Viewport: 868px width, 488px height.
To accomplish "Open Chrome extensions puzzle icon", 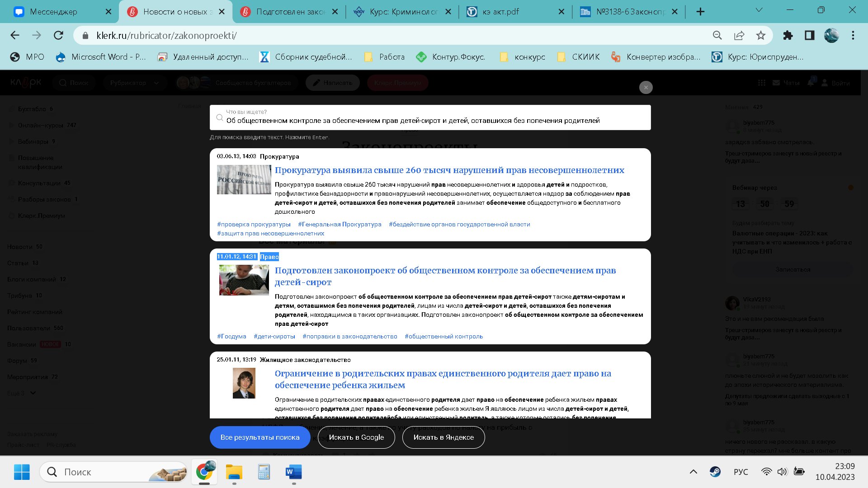I will (788, 35).
